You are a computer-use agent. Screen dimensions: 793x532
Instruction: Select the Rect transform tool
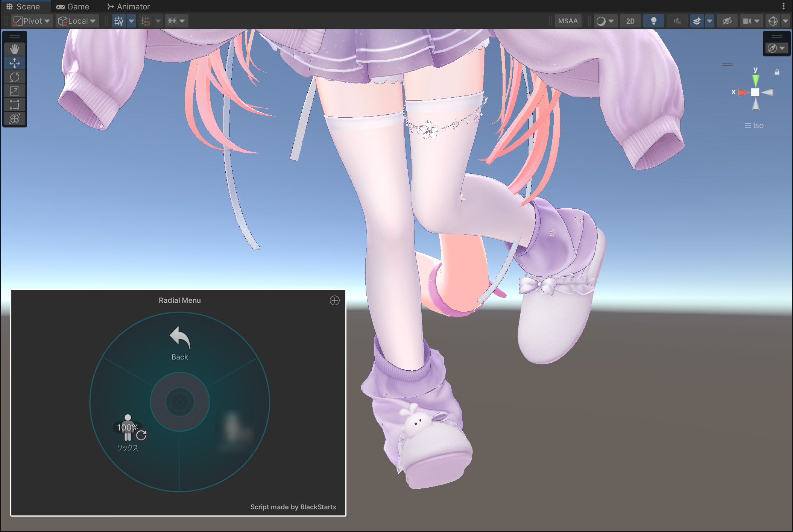point(15,105)
